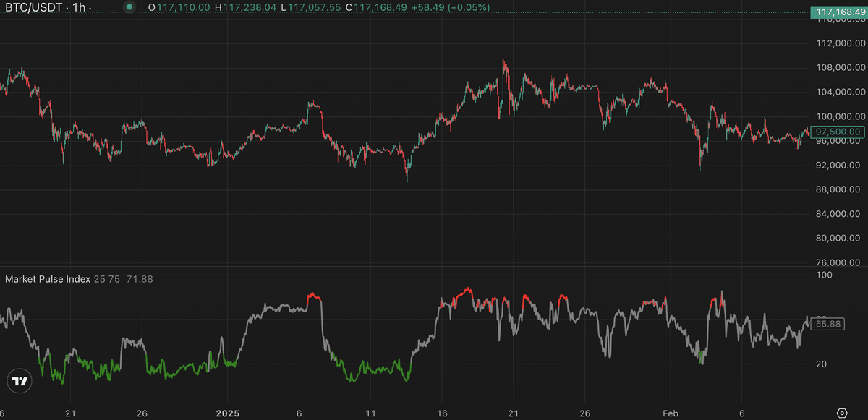The height and width of the screenshot is (420, 868).
Task: Click the 2025 date on time axis
Action: click(227, 413)
